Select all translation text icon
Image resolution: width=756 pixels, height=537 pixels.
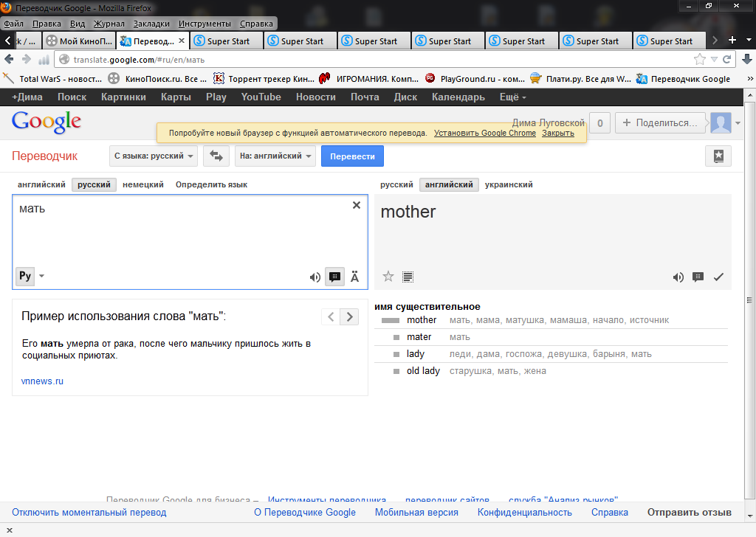[x=408, y=277]
